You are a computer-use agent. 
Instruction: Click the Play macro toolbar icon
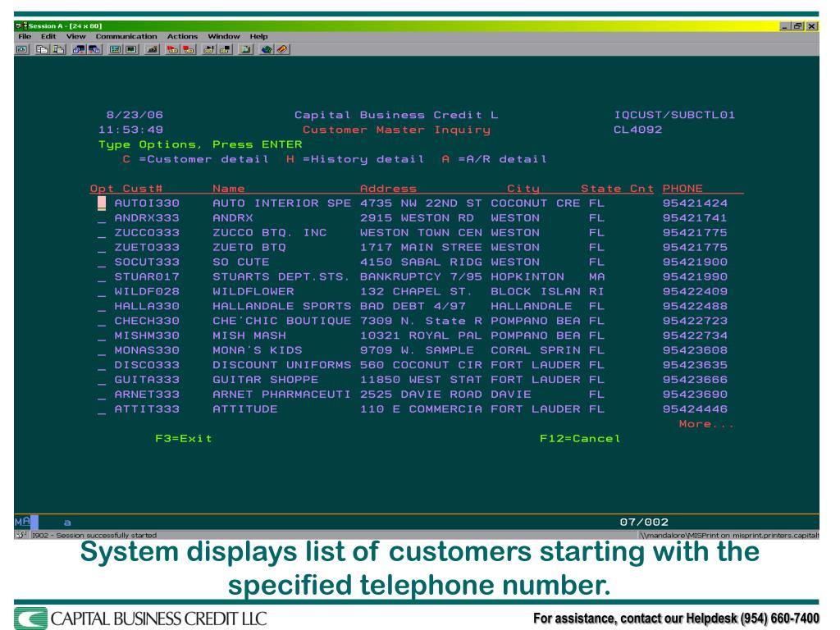click(x=209, y=49)
